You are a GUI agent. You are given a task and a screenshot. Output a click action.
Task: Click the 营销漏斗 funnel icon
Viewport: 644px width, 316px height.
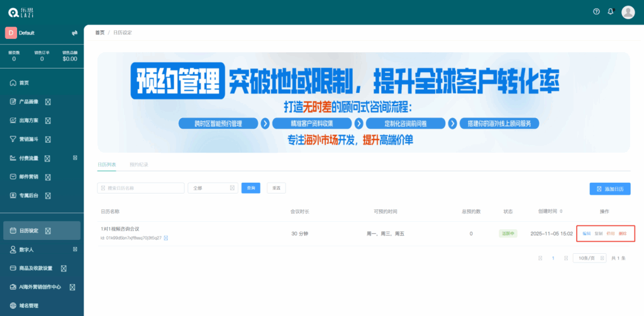(13, 139)
